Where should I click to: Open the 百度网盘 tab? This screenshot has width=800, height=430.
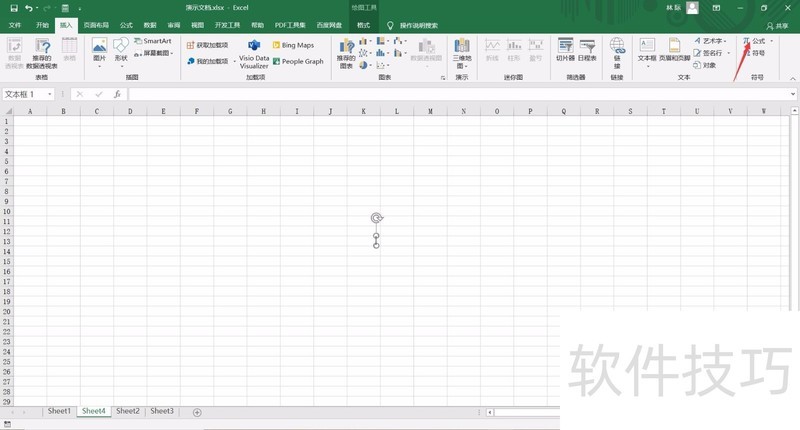click(x=329, y=25)
